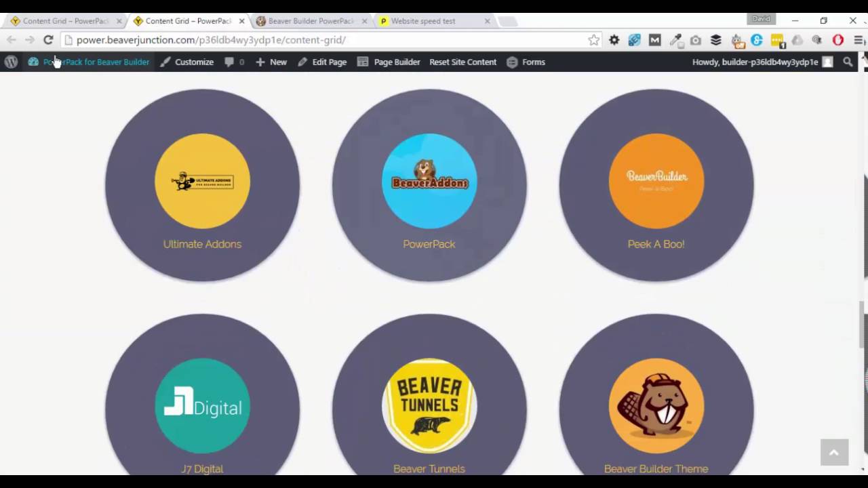This screenshot has height=488, width=868.
Task: Click the Beaver Tunnels title link
Action: tap(429, 469)
